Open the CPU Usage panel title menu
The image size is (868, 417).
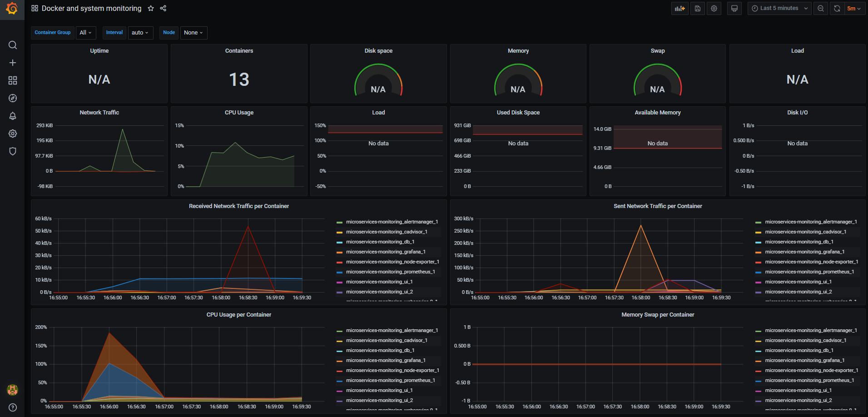(x=239, y=113)
